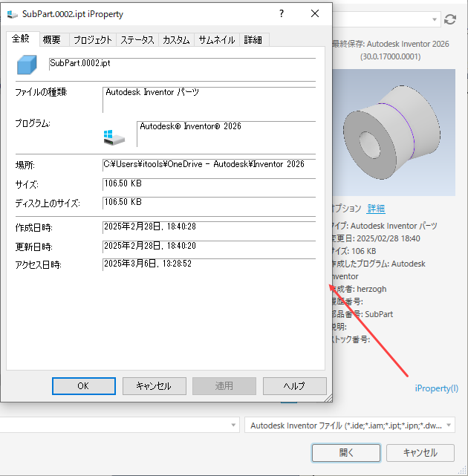468x476 pixels.
Task: Open the 詳細 tab in iProperty
Action: tap(253, 40)
